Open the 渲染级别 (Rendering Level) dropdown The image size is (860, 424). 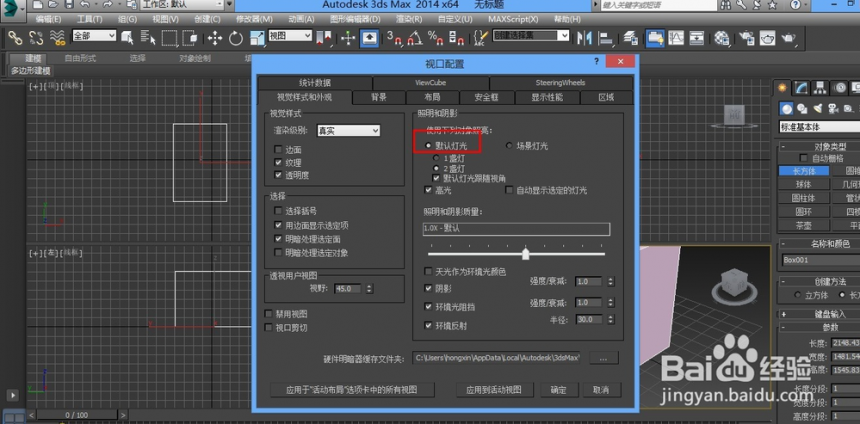pyautogui.click(x=349, y=131)
